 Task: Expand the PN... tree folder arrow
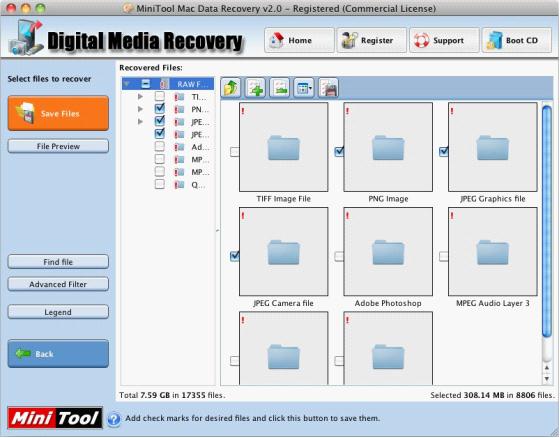[x=140, y=109]
